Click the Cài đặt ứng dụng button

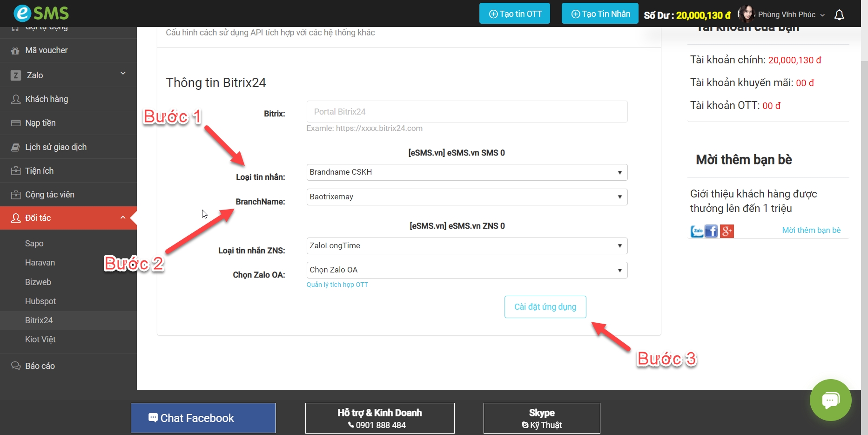click(x=545, y=307)
